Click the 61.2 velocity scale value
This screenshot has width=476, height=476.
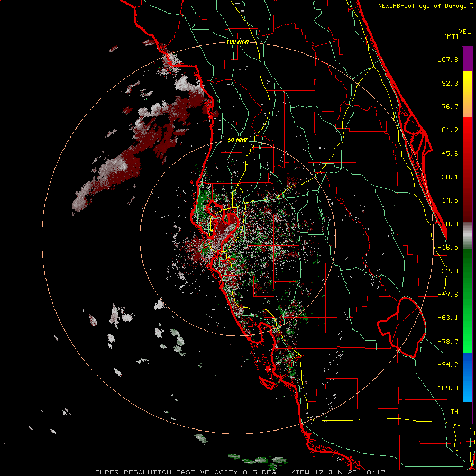(450, 130)
